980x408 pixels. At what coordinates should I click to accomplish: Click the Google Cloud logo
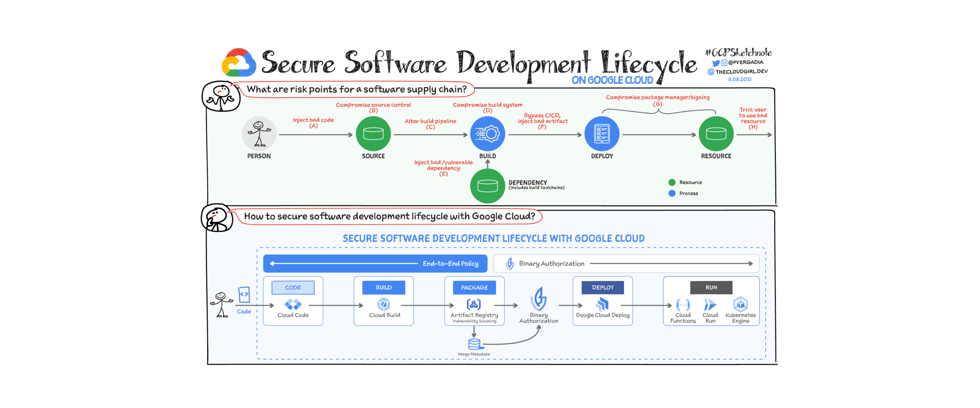point(239,63)
